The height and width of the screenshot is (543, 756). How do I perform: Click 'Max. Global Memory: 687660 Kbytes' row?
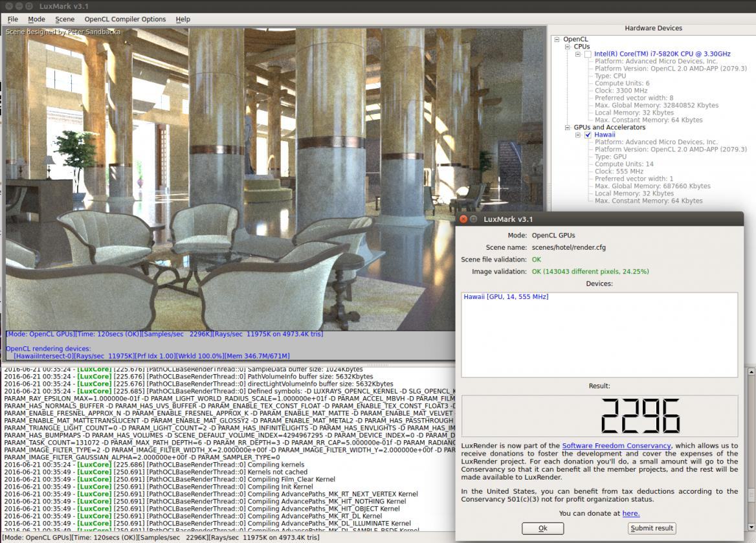coord(653,186)
